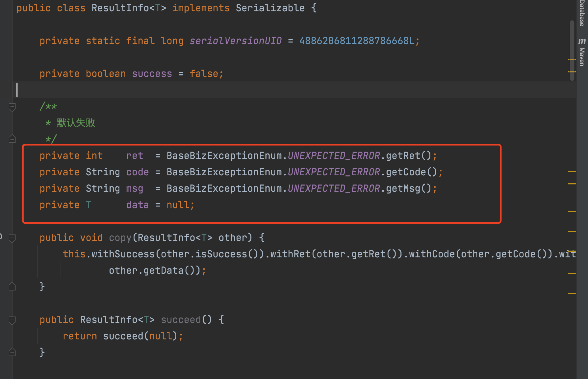Click the serialVersionUID field name

tap(236, 40)
